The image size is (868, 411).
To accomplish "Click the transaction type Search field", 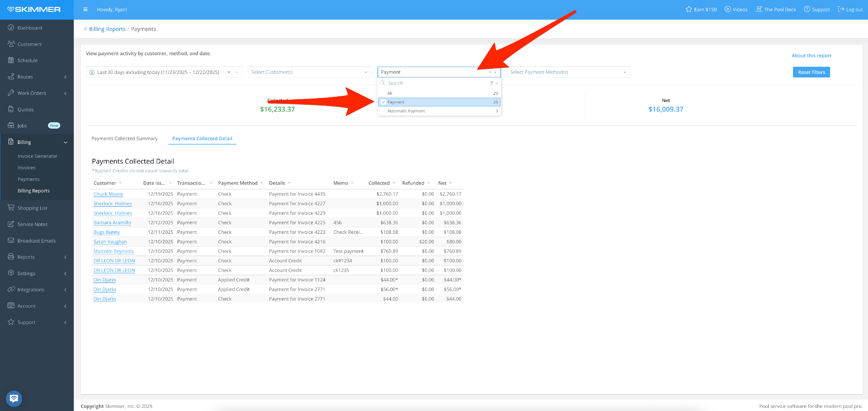I will pyautogui.click(x=435, y=83).
